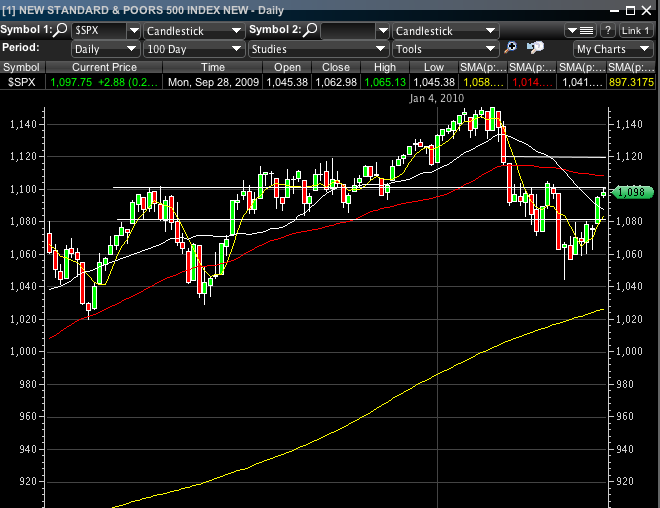Click the Symbol 1 search magnifier icon
The image size is (660, 508).
tap(61, 30)
